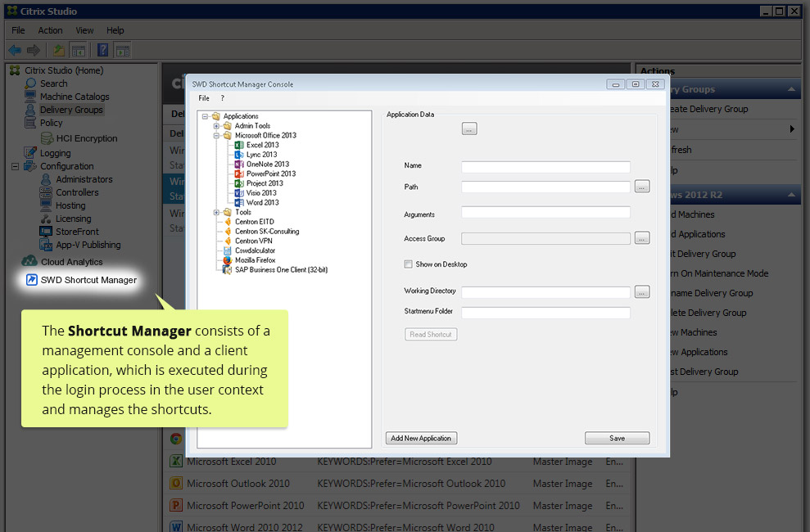Select the Policy node icon
The height and width of the screenshot is (532, 810).
(x=30, y=123)
